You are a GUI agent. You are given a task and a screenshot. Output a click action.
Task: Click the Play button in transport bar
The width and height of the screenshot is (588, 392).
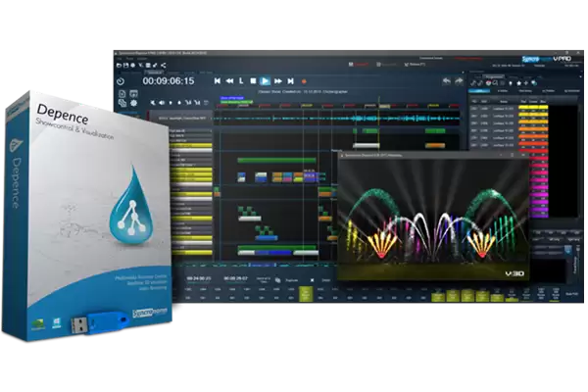coord(265,80)
